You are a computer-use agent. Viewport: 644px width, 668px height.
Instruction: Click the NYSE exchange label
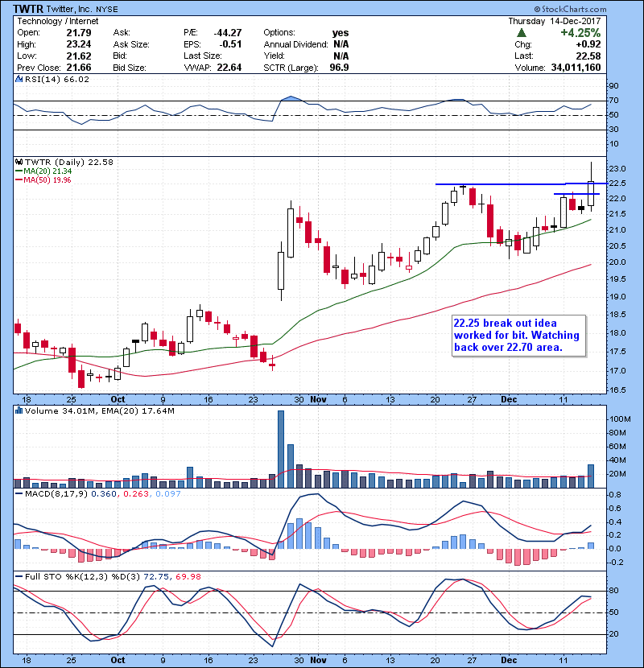click(x=105, y=10)
